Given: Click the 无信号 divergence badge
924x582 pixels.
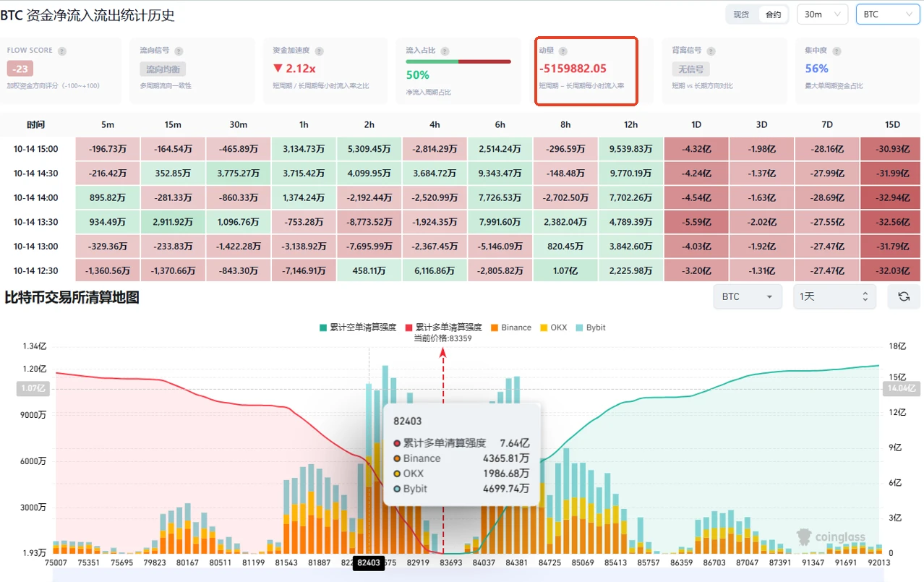Looking at the screenshot, I should pyautogui.click(x=690, y=69).
